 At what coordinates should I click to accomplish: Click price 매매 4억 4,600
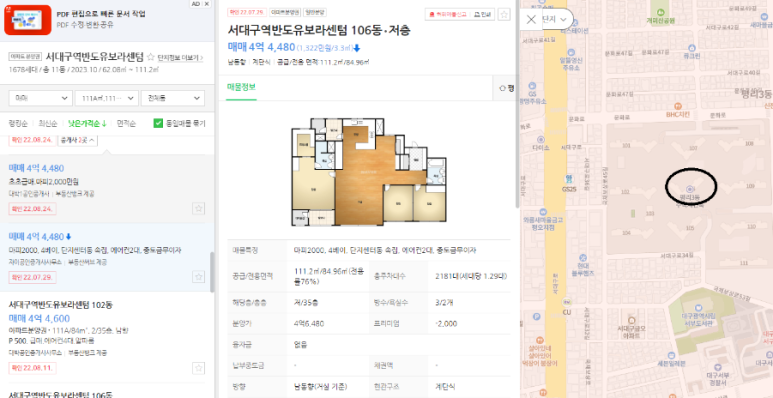coord(39,319)
